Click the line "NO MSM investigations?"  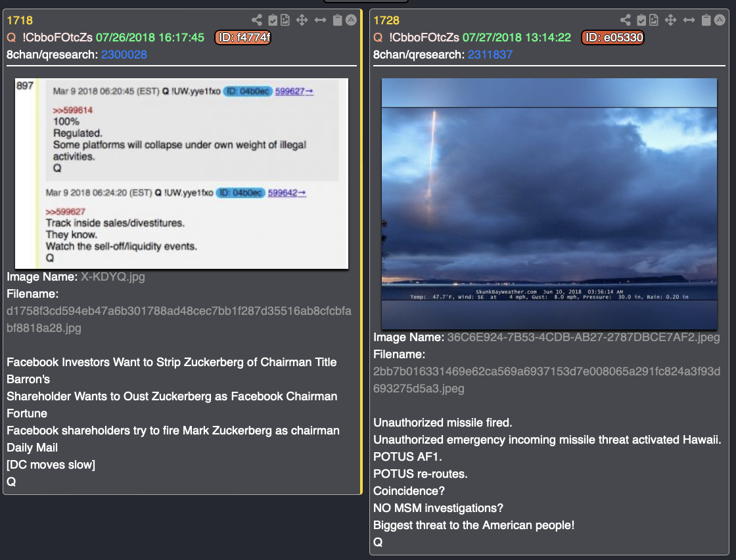(x=438, y=508)
